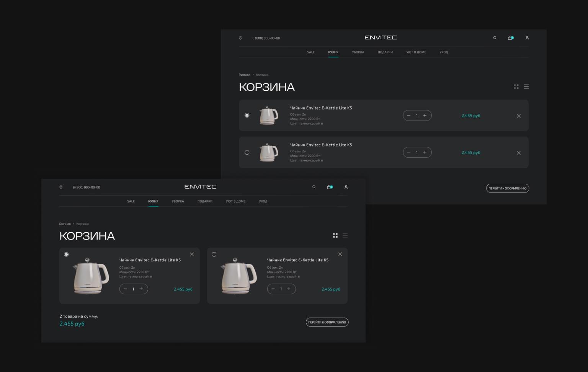Go to Главная breadcrumb in the list-view window

pos(244,75)
